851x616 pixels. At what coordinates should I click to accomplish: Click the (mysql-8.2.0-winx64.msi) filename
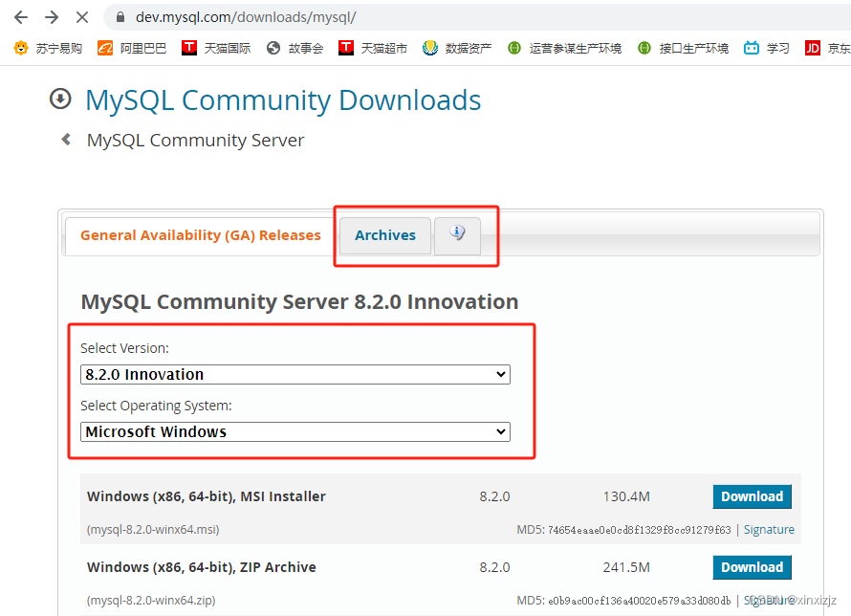click(x=153, y=530)
